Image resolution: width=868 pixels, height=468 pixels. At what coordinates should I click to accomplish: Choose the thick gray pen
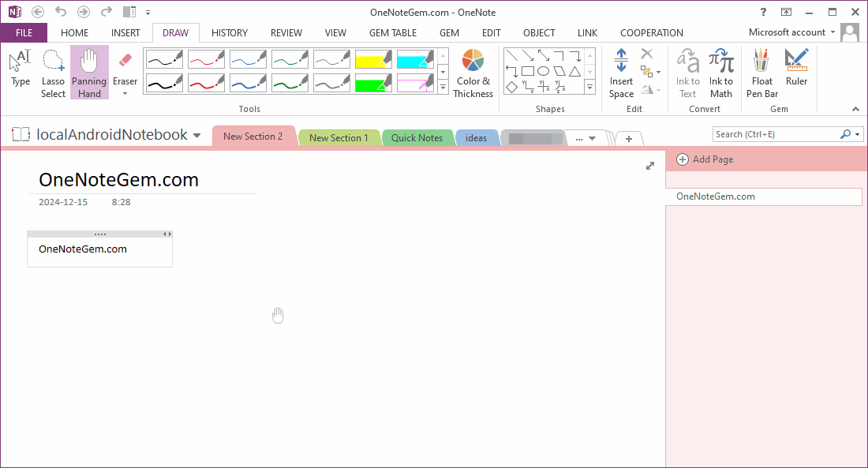(x=331, y=84)
